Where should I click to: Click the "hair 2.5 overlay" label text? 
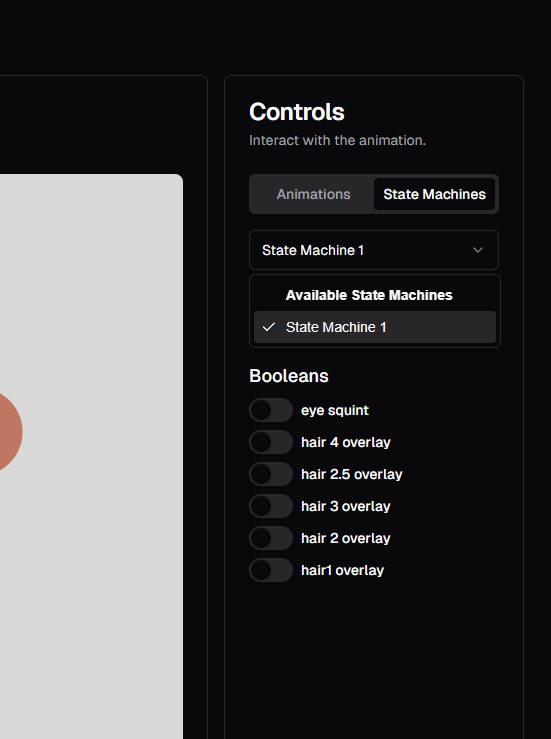tap(352, 475)
